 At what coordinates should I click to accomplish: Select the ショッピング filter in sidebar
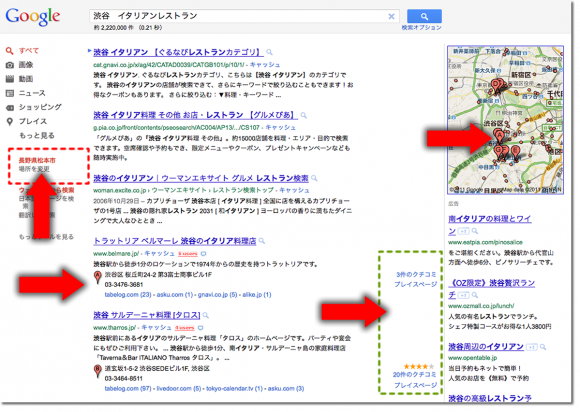[40, 107]
